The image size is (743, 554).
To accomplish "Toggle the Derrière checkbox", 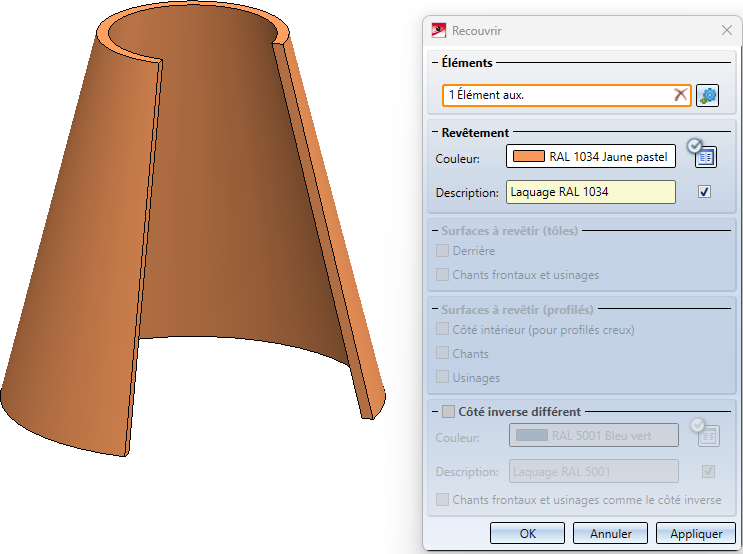I will (442, 251).
